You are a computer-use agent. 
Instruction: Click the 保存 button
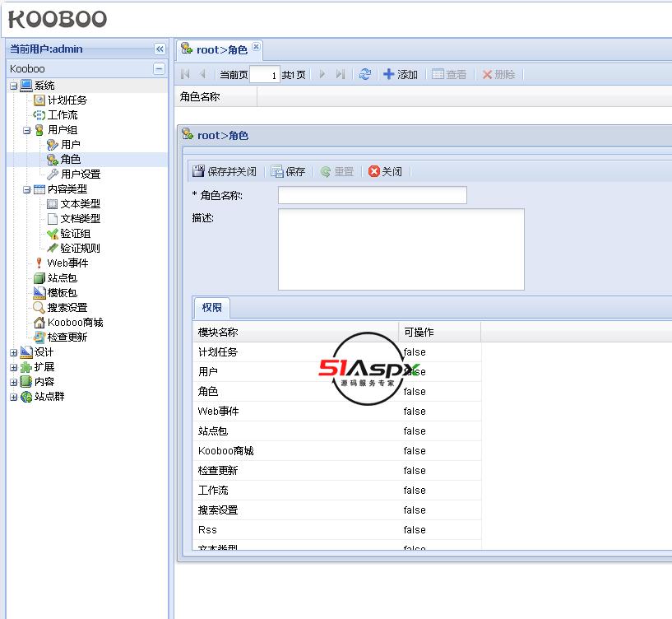(288, 171)
